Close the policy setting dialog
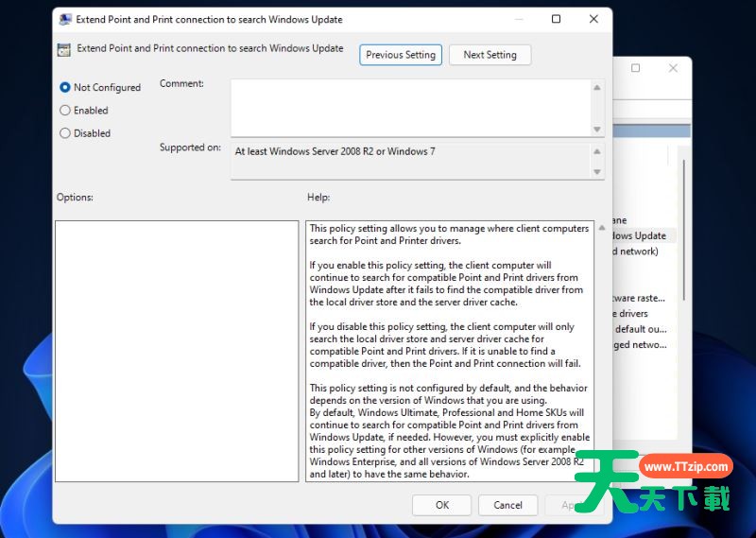 [593, 19]
